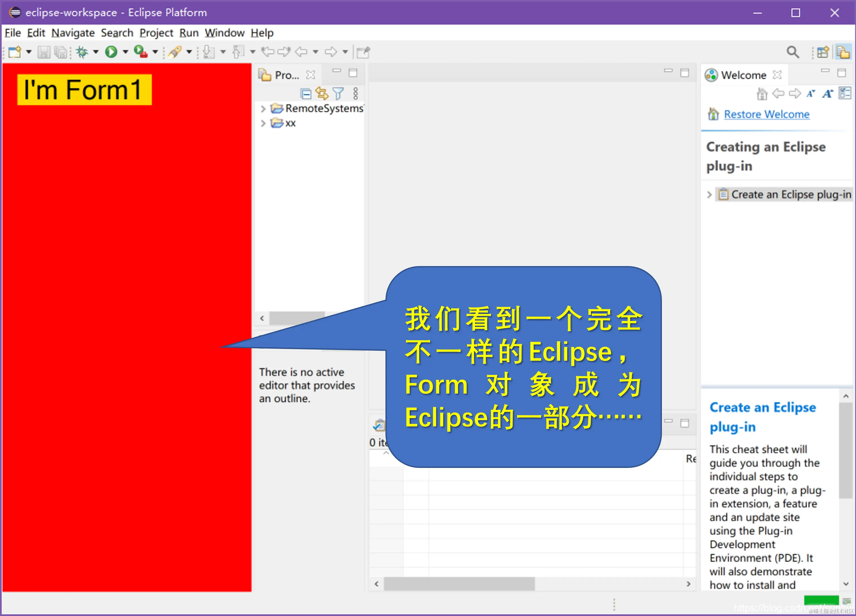
Task: Open the Window menu
Action: pyautogui.click(x=224, y=33)
